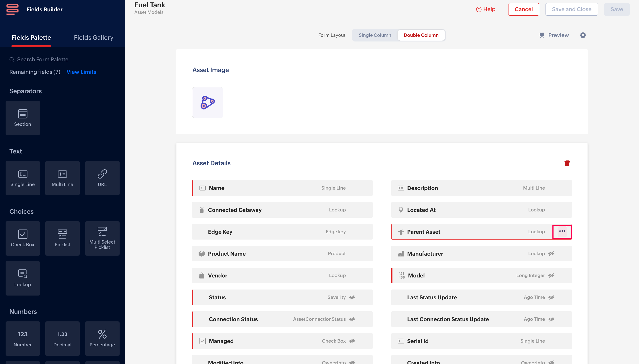Open form settings gear icon
The height and width of the screenshot is (364, 639).
583,35
